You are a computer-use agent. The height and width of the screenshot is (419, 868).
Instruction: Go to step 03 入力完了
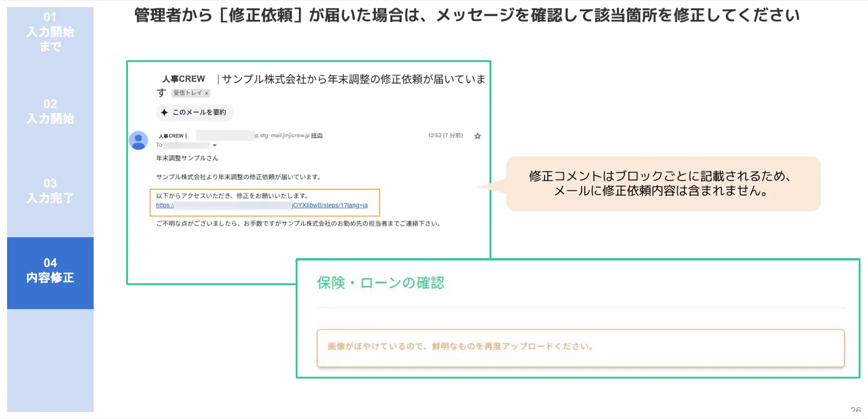[x=50, y=191]
